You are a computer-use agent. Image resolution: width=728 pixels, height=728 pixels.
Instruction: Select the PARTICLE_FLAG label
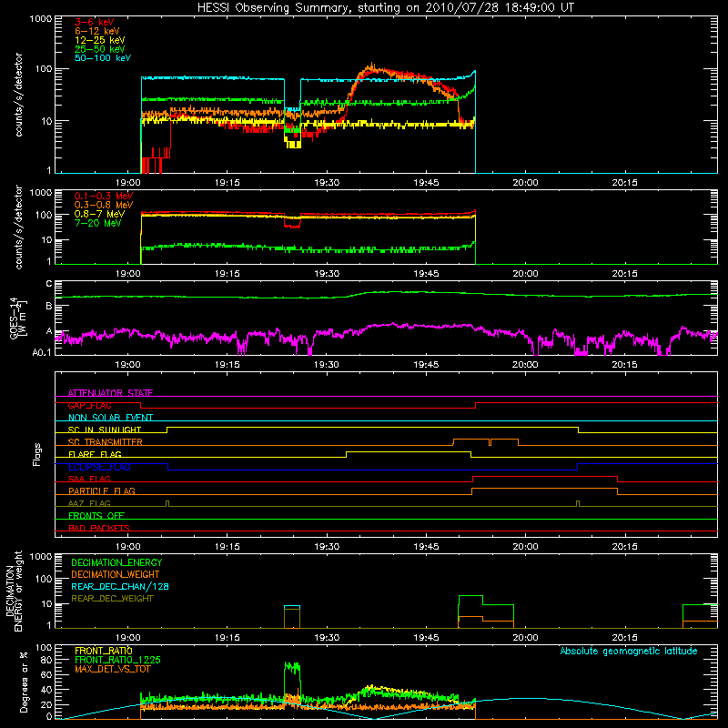102,491
